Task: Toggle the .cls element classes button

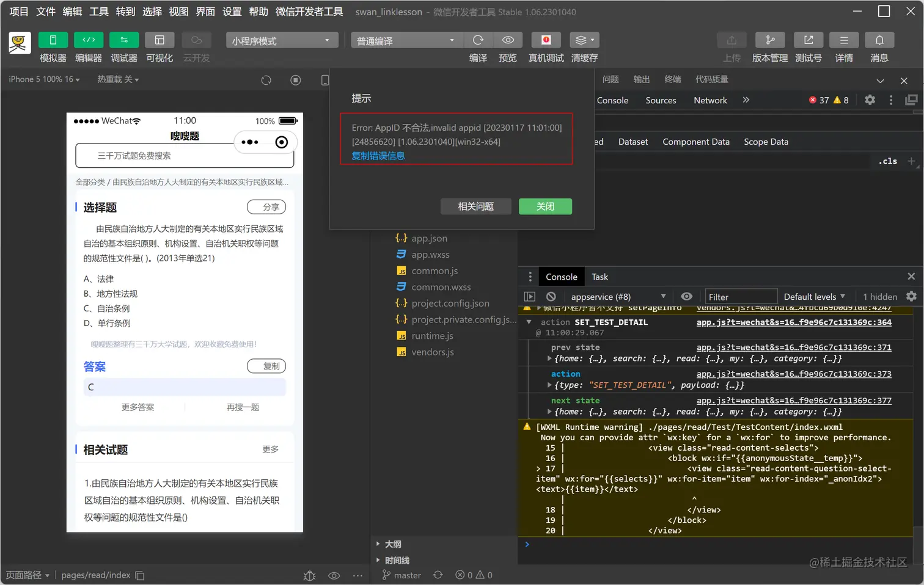Action: (x=887, y=161)
